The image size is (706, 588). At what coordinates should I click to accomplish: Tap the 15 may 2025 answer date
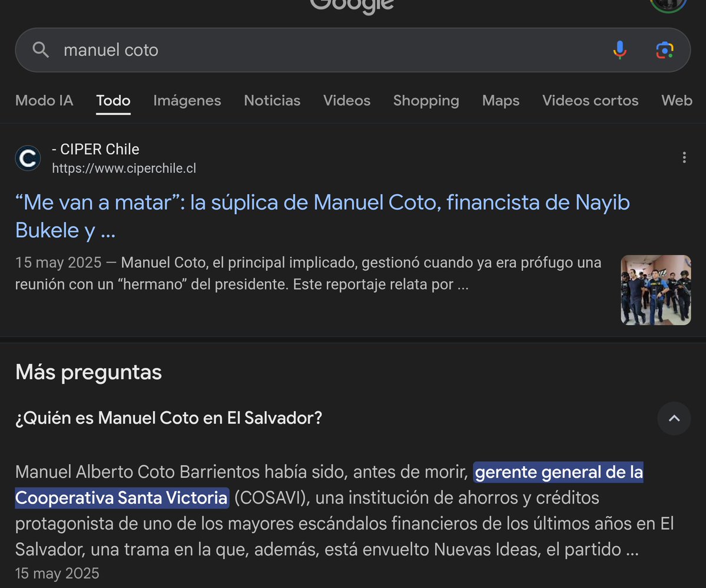pyautogui.click(x=57, y=573)
